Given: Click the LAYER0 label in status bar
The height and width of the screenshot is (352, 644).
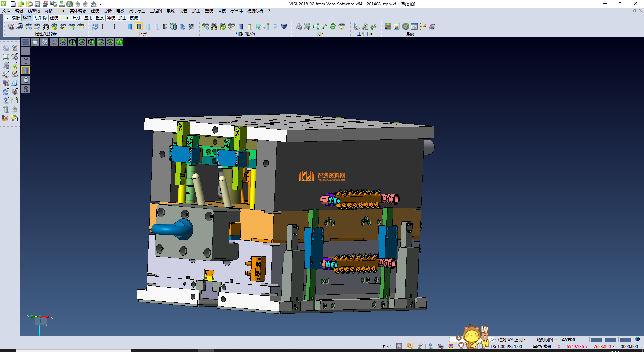Looking at the screenshot, I should (x=567, y=340).
